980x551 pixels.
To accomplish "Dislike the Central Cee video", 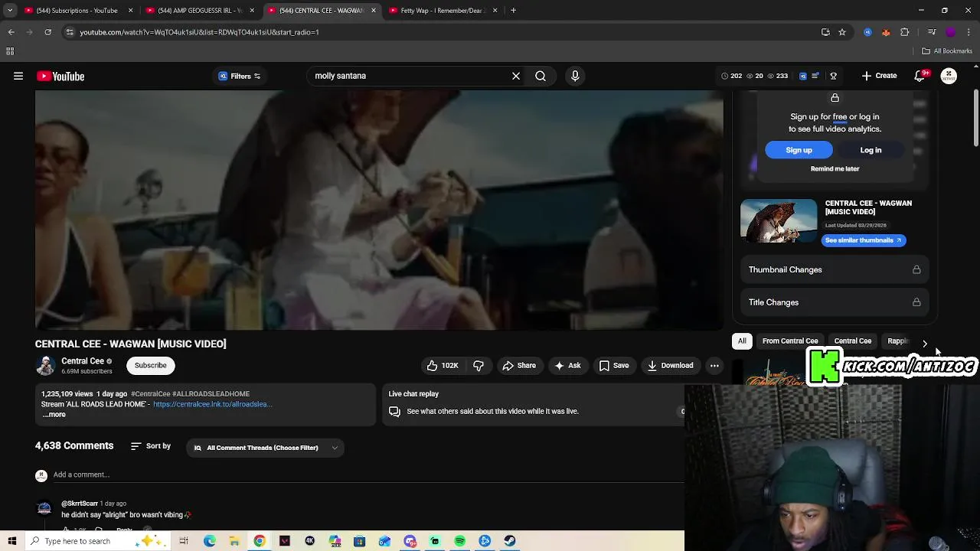I will click(479, 366).
